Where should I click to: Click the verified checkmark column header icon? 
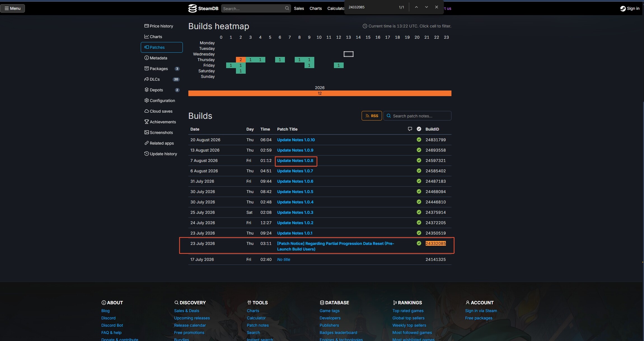(419, 129)
